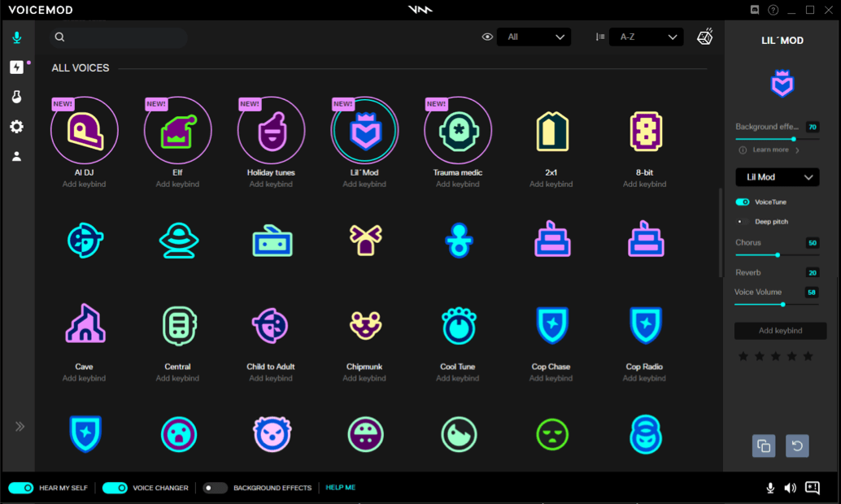
Task: Select the AI DJ voice icon
Action: point(85,131)
